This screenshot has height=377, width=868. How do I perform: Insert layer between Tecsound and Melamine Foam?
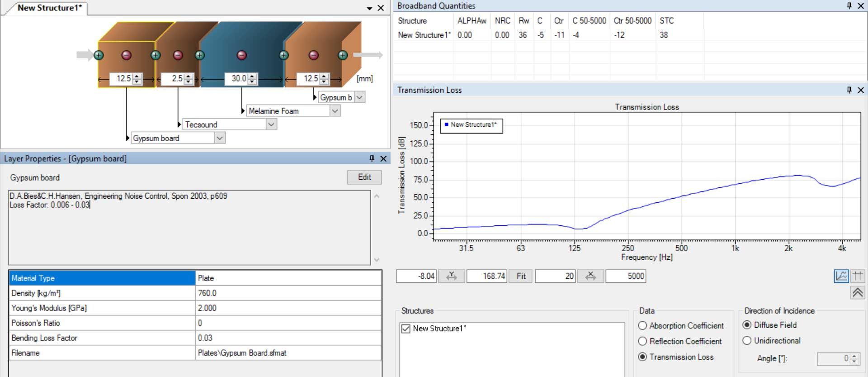click(x=200, y=55)
